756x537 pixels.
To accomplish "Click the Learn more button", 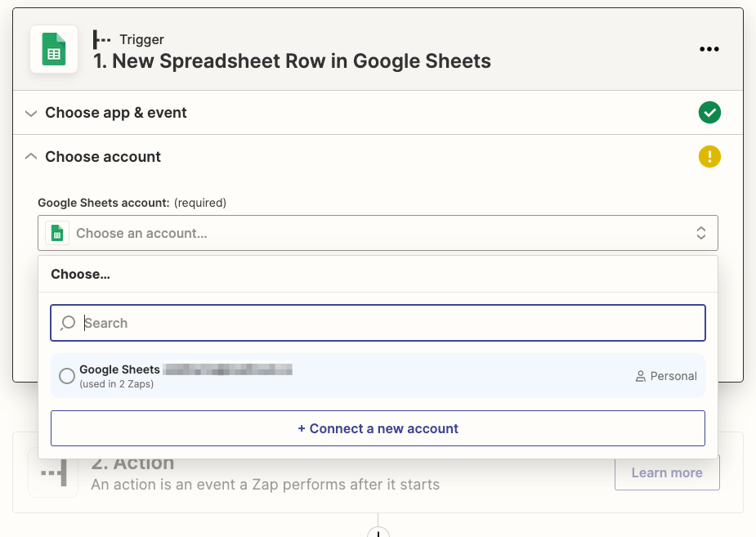I will pos(667,473).
